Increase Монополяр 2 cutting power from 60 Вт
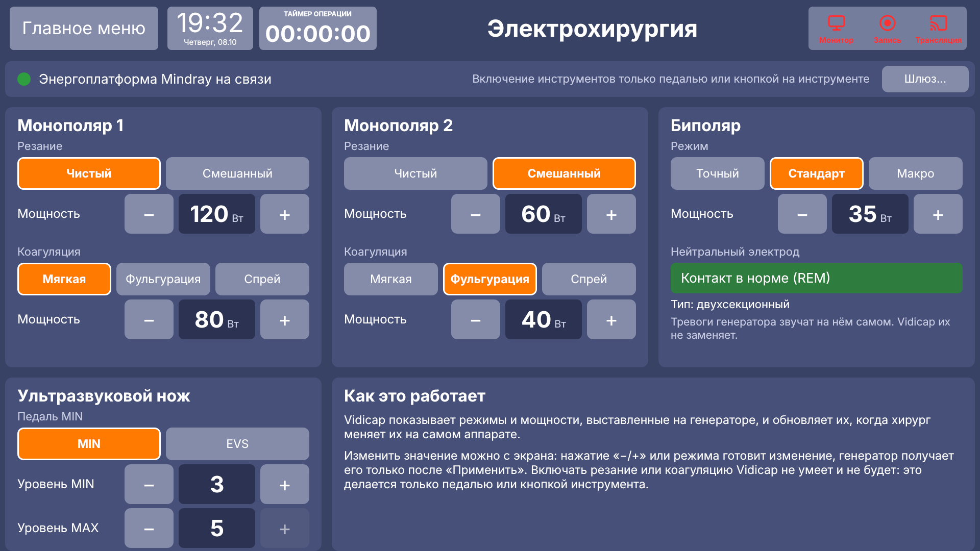Screen dimensions: 980x551 click(x=611, y=214)
